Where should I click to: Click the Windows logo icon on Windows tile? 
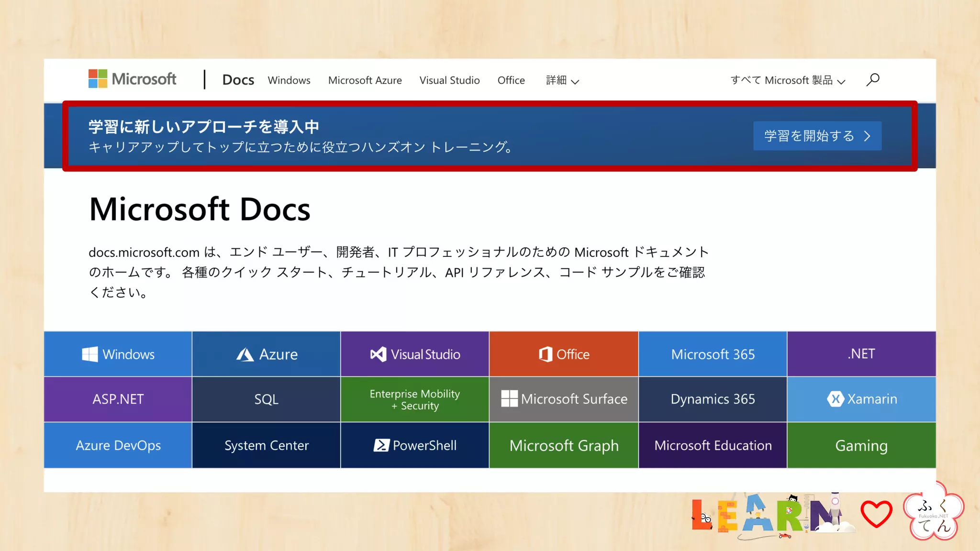[x=90, y=354]
